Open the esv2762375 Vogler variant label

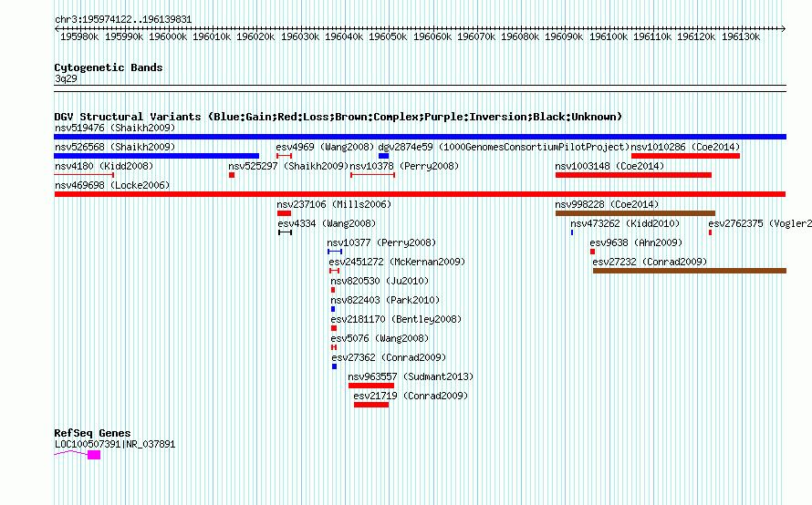[x=760, y=223]
